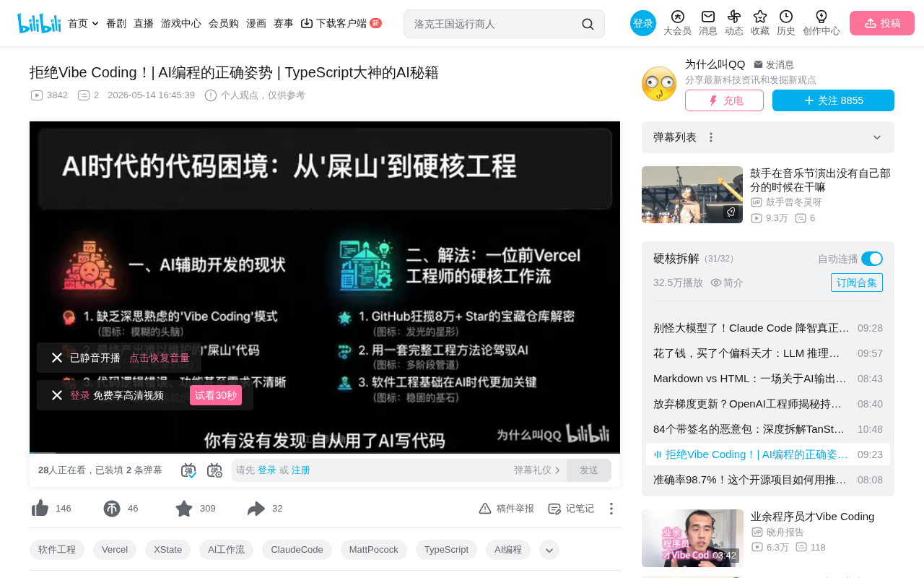The width and height of the screenshot is (924, 578).
Task: Select playlist item 花了钱，买了个偏科天才
Action: click(768, 353)
